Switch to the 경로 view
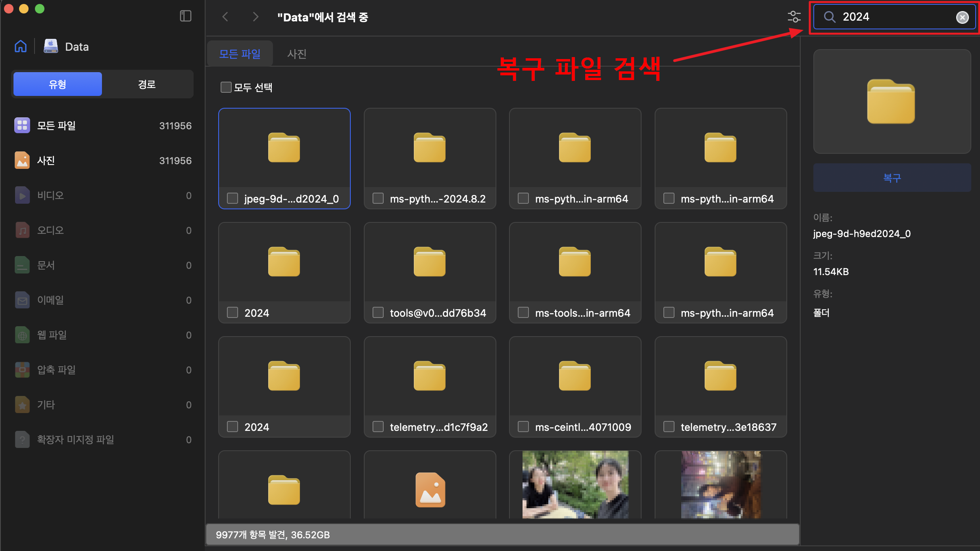 pyautogui.click(x=147, y=84)
